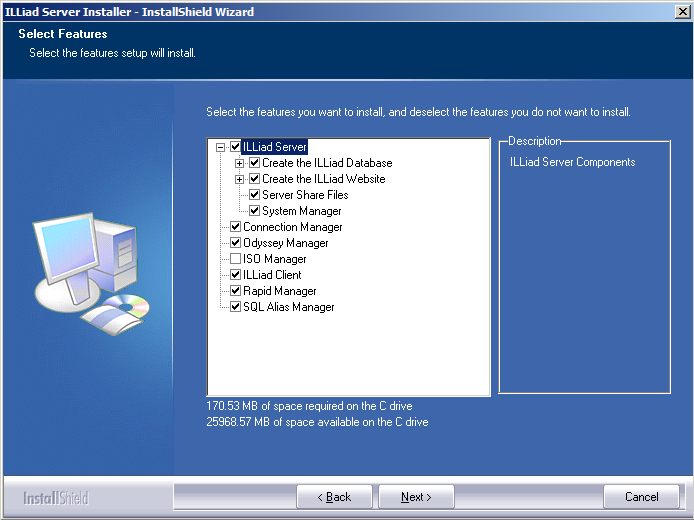Expand the Create the ILLiad Database node
The width and height of the screenshot is (694, 520).
(x=240, y=163)
